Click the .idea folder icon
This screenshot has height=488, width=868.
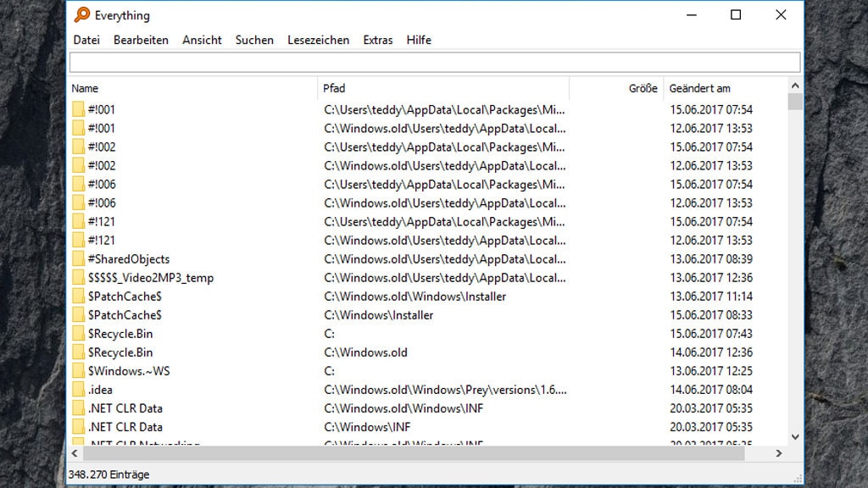[x=79, y=390]
